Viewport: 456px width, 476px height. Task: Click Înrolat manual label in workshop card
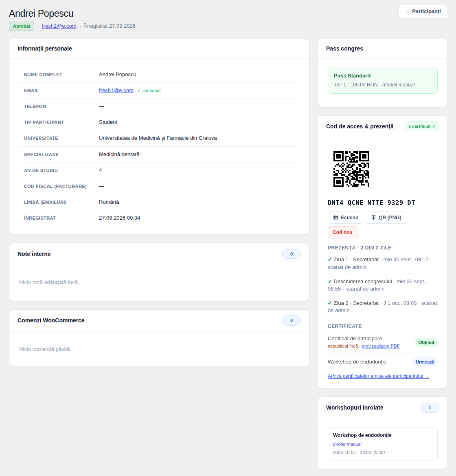click(347, 445)
